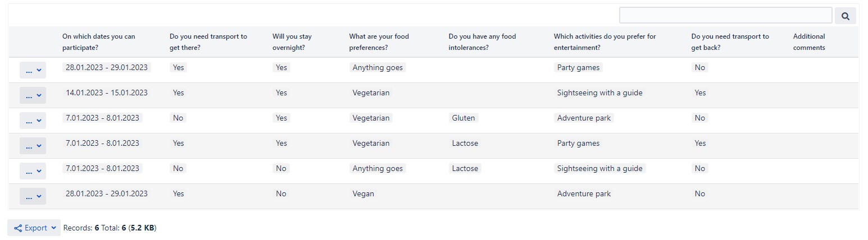
Task: Sort by 'On which dates you can participate?' header
Action: tap(99, 42)
